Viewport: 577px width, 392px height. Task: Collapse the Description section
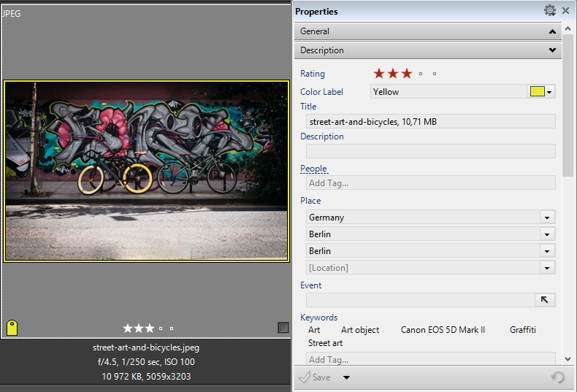click(428, 50)
